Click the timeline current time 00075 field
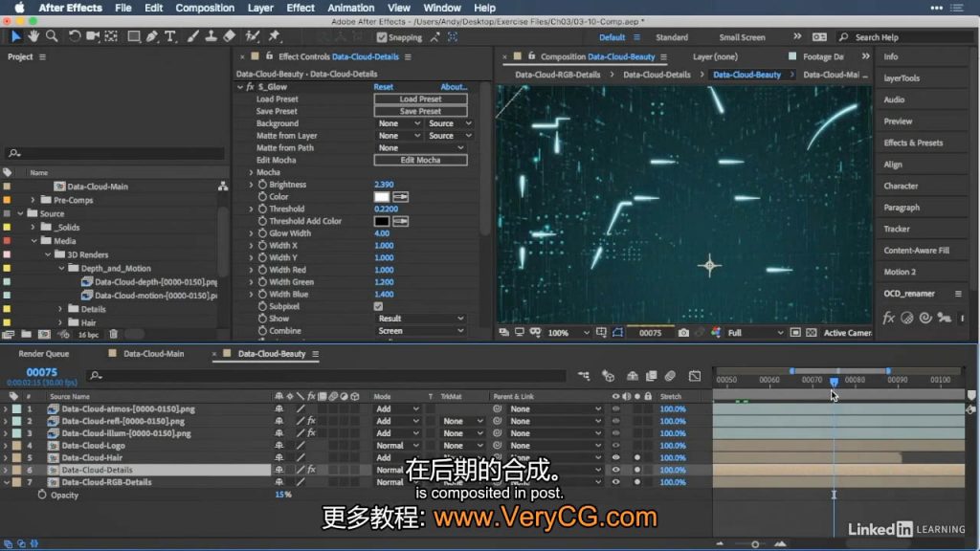980x551 pixels. tap(41, 372)
